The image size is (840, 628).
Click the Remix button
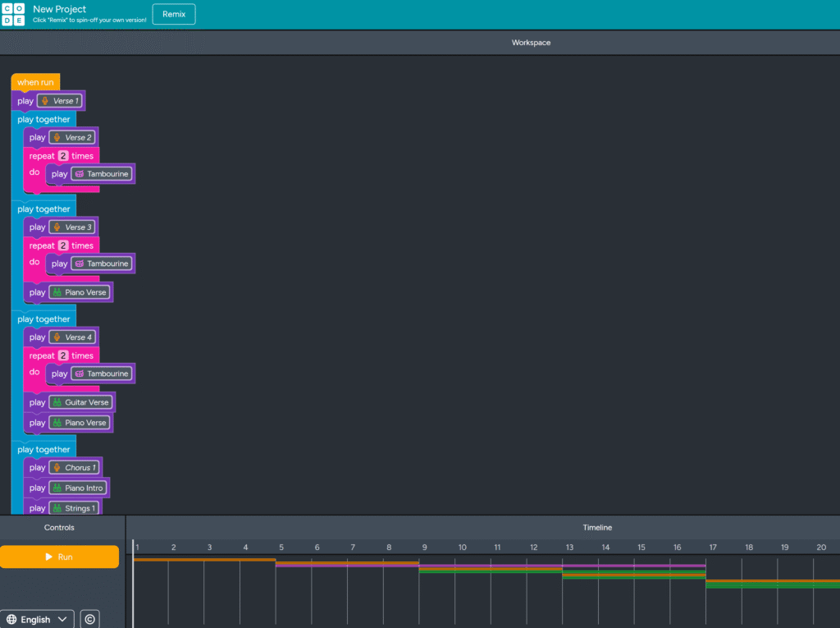coord(174,14)
